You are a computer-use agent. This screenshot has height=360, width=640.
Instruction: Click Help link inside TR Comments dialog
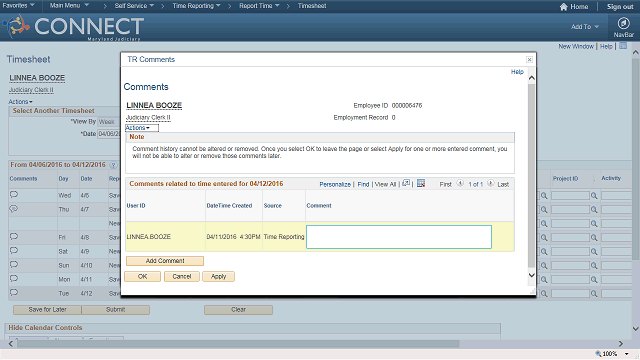(517, 72)
